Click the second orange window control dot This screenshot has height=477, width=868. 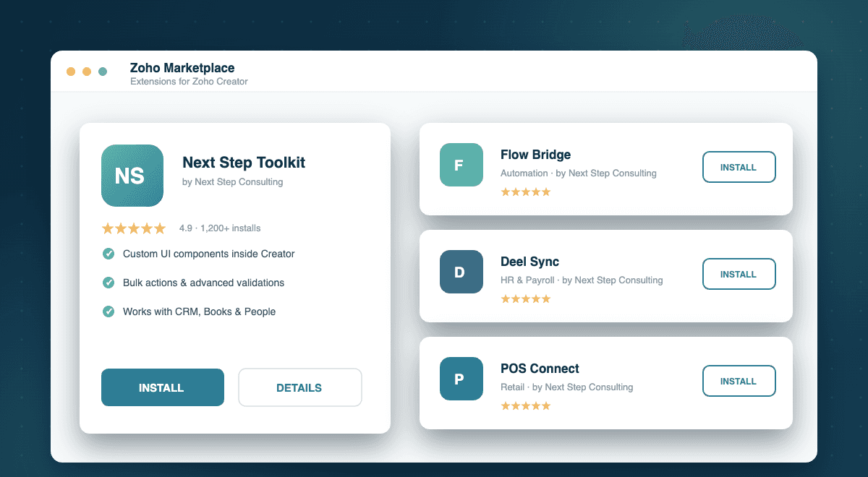87,72
